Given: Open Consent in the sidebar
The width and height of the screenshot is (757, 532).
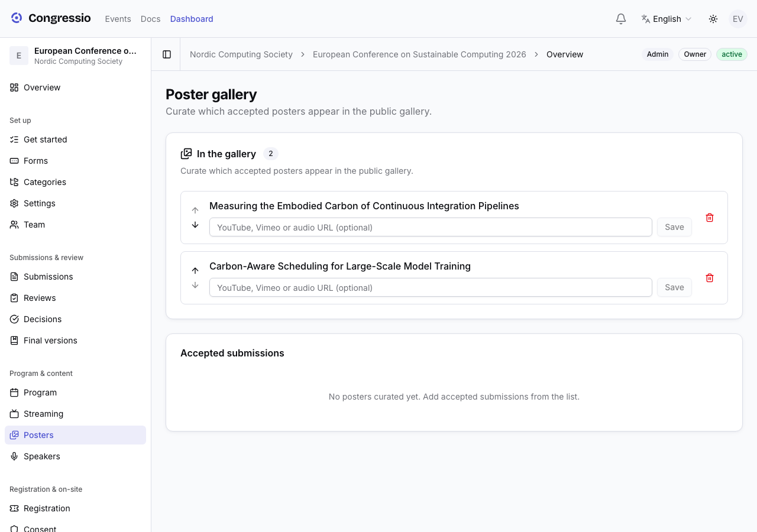Looking at the screenshot, I should [75, 528].
